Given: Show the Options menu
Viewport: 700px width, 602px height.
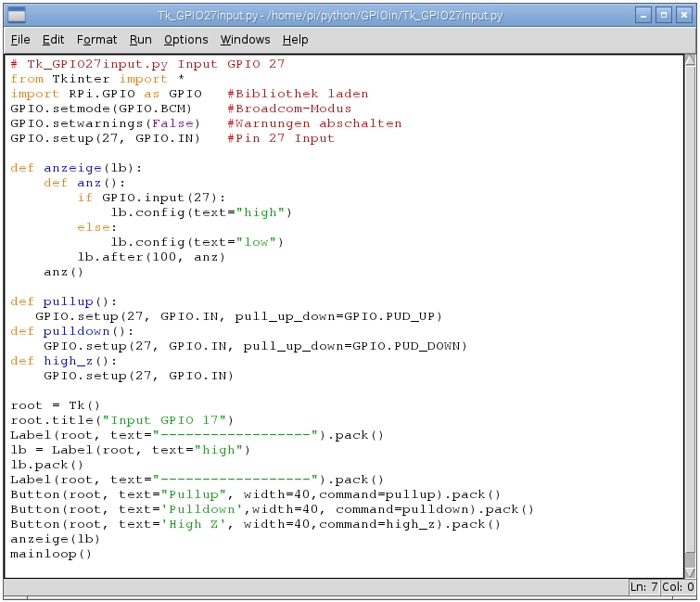Looking at the screenshot, I should [x=185, y=40].
